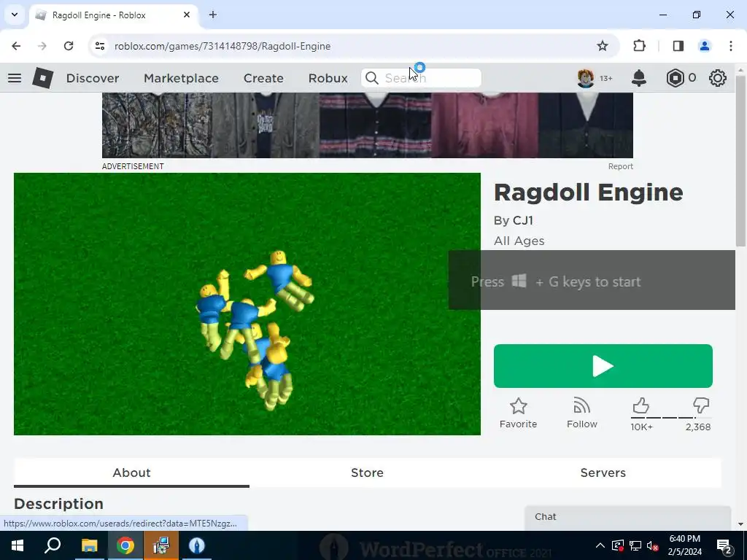Open the notifications bell
The height and width of the screenshot is (560, 747).
(638, 78)
